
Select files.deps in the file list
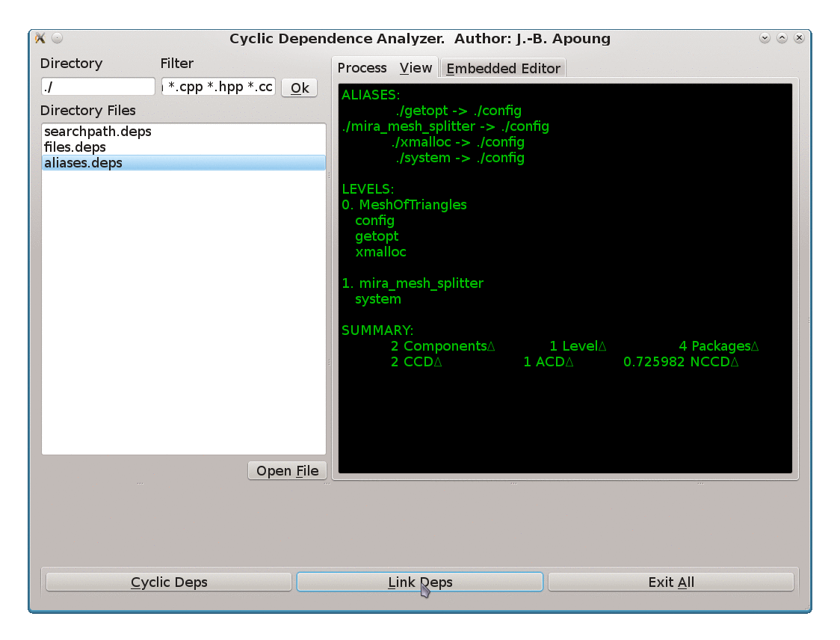coord(75,147)
